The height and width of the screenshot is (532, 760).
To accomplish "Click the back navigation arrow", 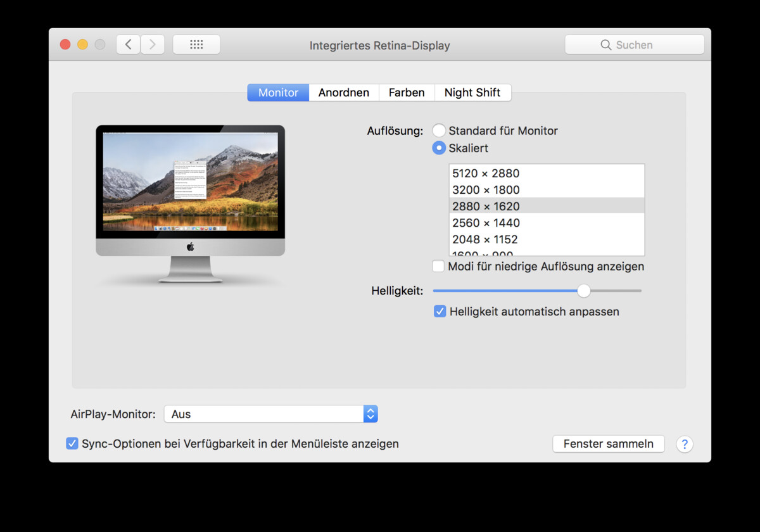I will click(x=127, y=44).
